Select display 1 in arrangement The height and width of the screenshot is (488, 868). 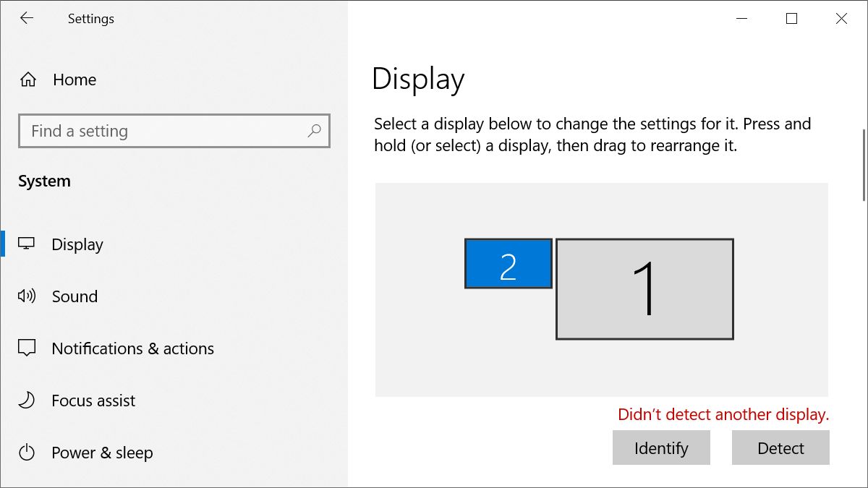tap(644, 289)
